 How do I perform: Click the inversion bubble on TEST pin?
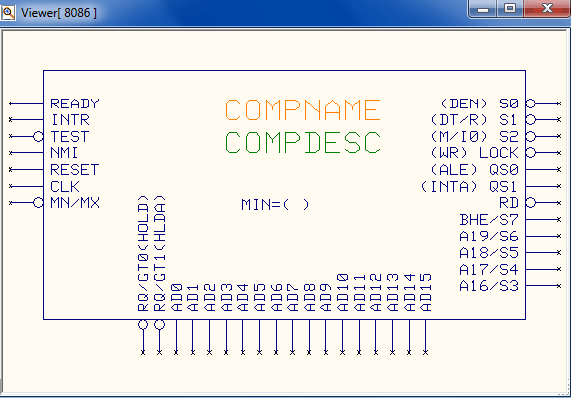[38, 137]
